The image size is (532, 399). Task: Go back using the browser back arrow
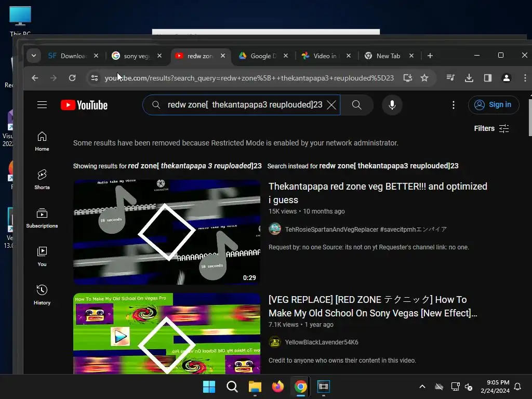(35, 78)
